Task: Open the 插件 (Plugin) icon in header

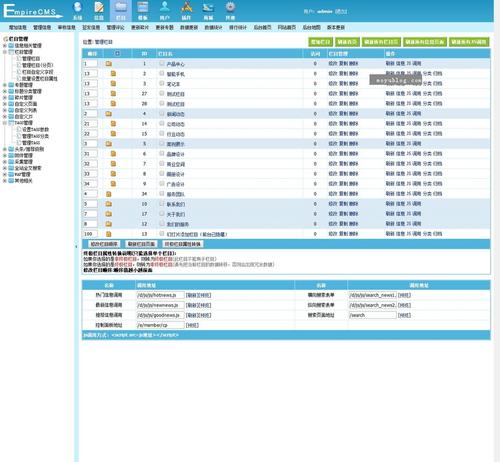Action: (x=186, y=10)
